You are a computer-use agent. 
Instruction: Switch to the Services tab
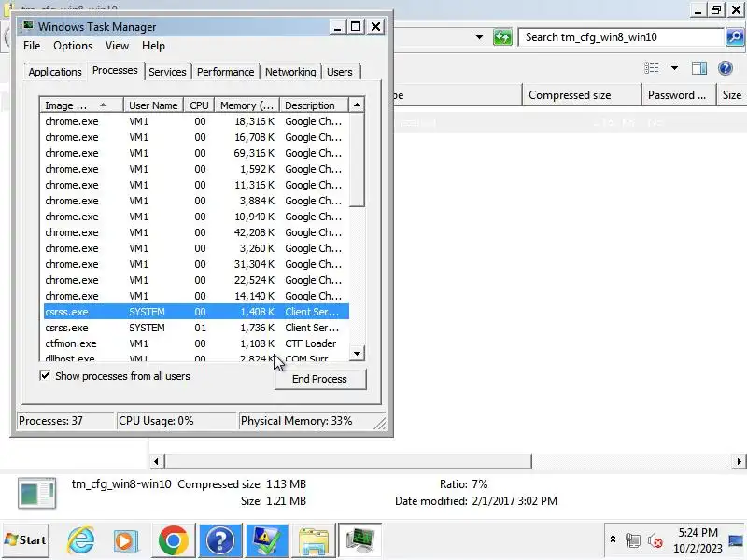(167, 72)
